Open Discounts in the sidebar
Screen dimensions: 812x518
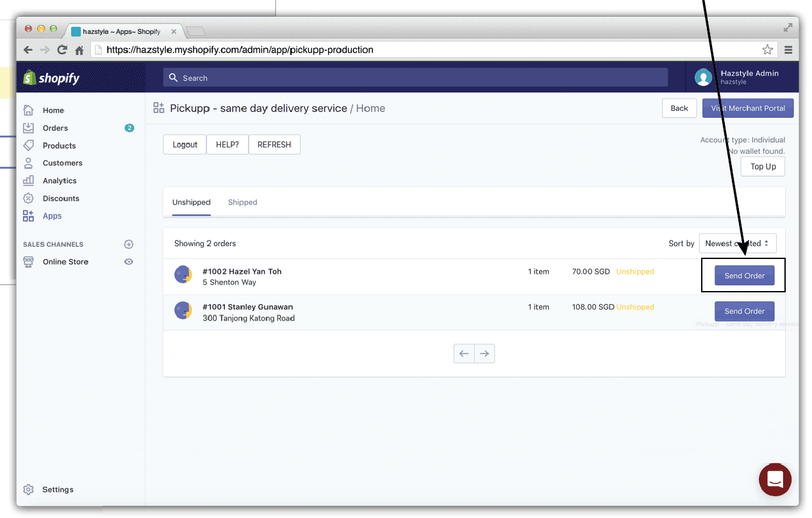(x=61, y=198)
